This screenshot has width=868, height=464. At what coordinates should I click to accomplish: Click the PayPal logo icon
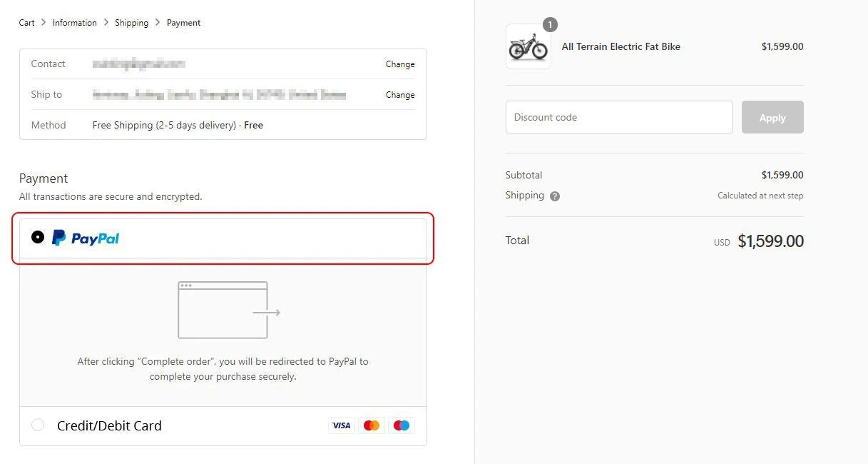point(85,237)
